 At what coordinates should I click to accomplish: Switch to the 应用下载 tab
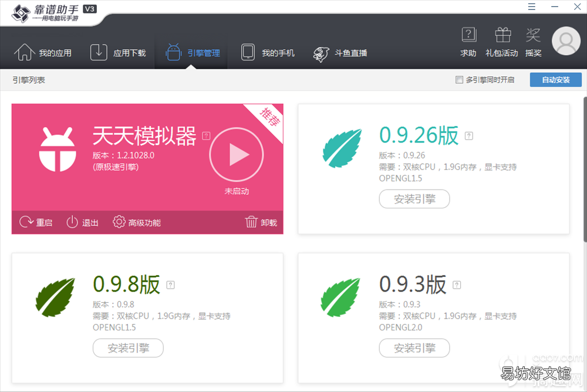click(118, 52)
